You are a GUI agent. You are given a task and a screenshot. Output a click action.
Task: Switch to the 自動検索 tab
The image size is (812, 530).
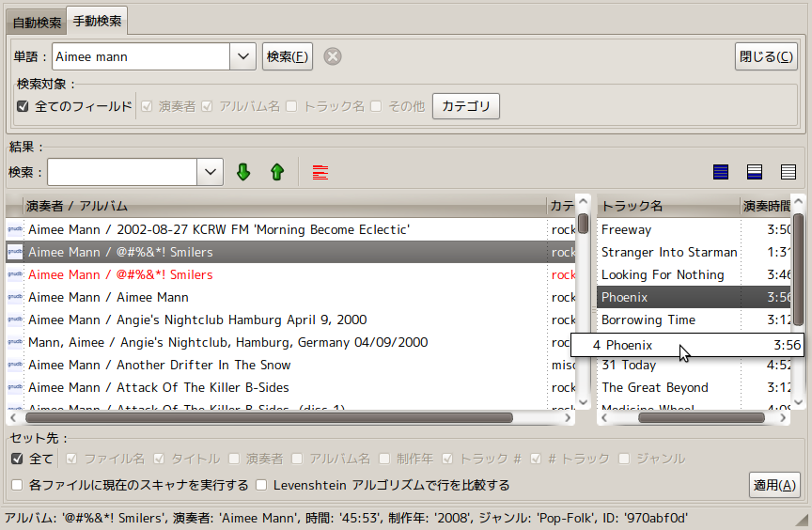click(37, 23)
